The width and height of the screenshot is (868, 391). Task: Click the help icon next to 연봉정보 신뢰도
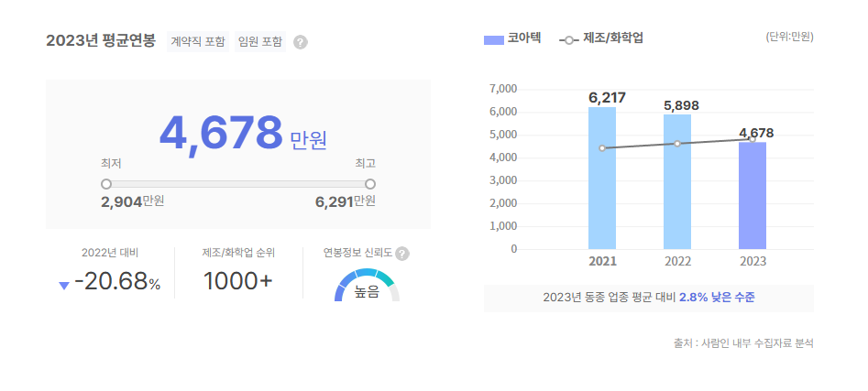click(x=402, y=254)
